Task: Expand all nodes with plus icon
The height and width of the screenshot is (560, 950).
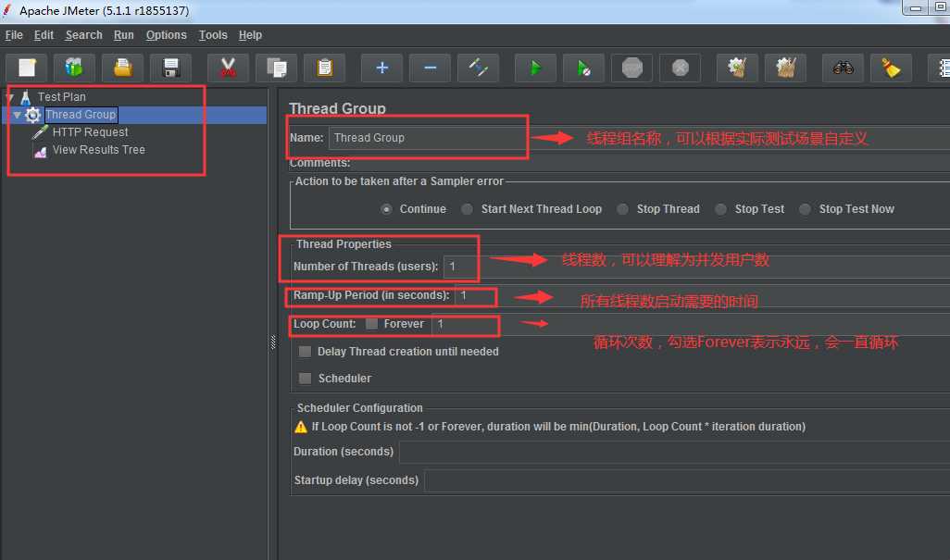Action: pyautogui.click(x=381, y=68)
